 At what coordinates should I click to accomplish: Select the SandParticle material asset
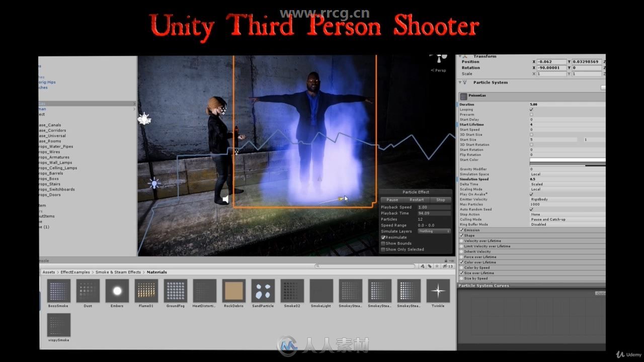tap(263, 291)
